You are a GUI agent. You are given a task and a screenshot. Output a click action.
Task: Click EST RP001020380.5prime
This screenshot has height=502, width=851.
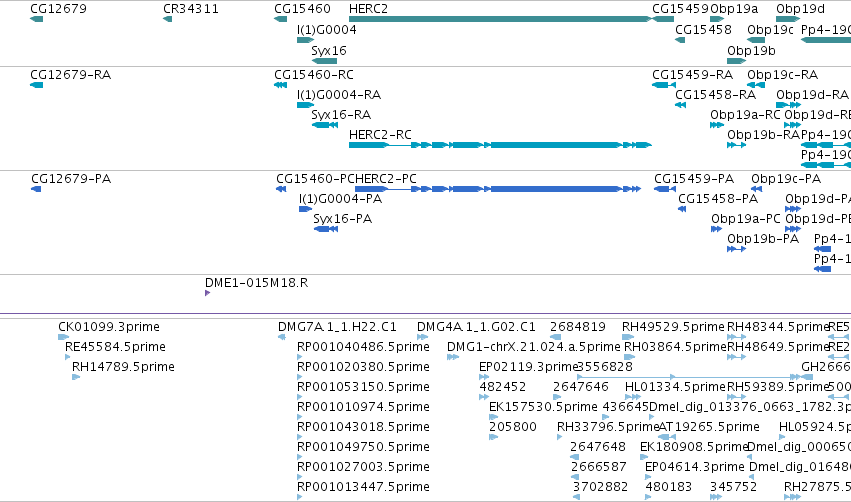(x=363, y=367)
